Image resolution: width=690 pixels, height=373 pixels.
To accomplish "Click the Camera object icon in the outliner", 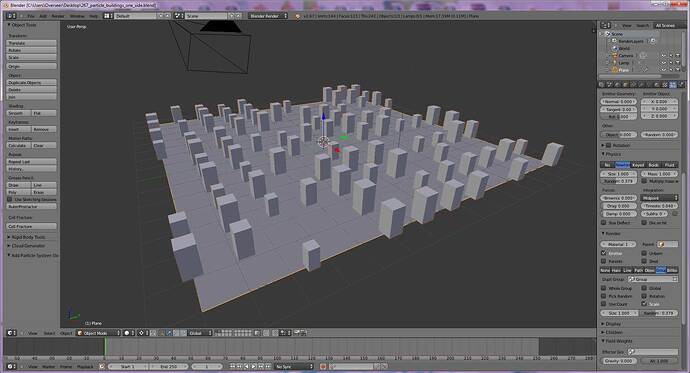I will (615, 55).
